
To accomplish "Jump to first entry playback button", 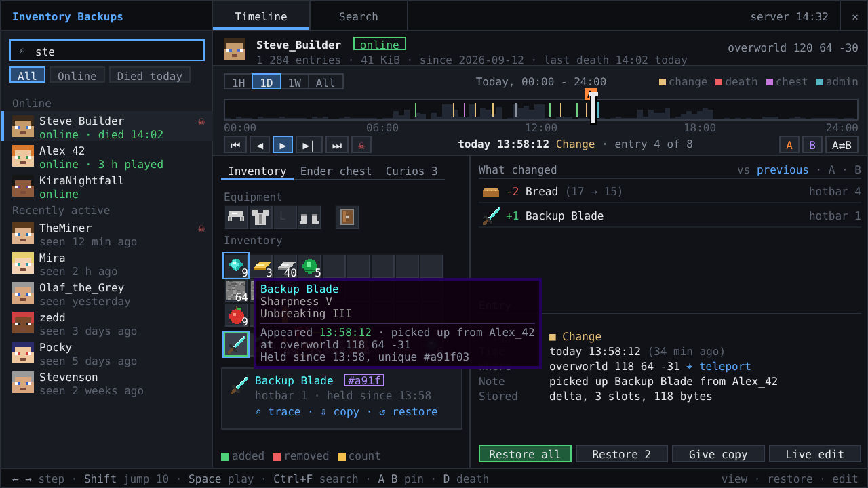I will tap(235, 144).
